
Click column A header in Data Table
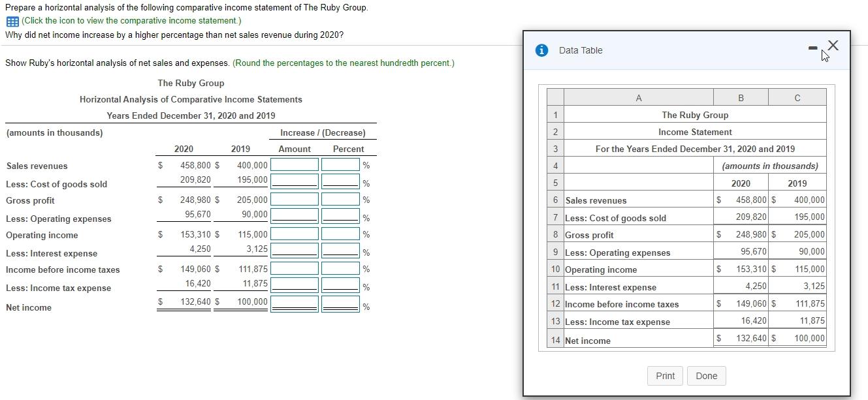[x=638, y=98]
